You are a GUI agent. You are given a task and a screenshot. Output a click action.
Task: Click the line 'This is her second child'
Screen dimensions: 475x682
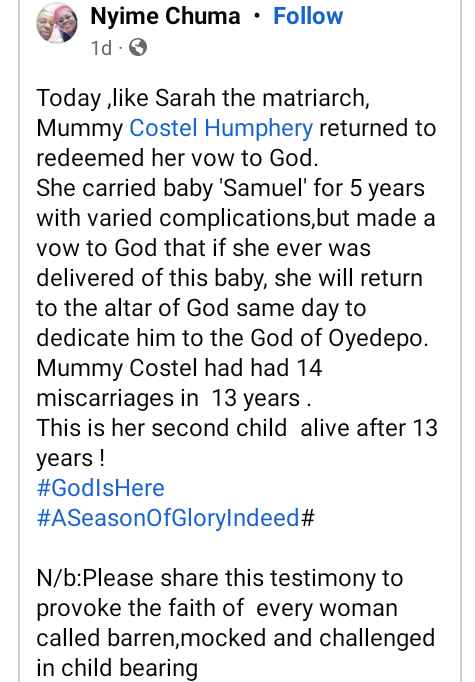[x=237, y=428]
